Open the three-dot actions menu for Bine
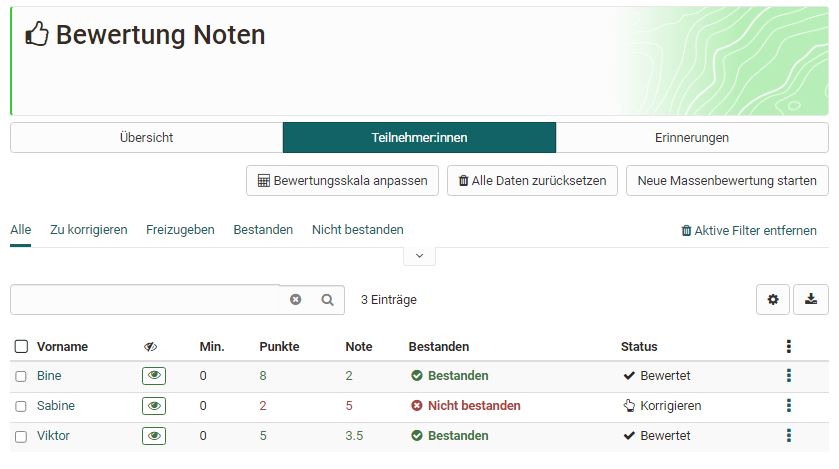This screenshot has width=839, height=469. pos(789,376)
